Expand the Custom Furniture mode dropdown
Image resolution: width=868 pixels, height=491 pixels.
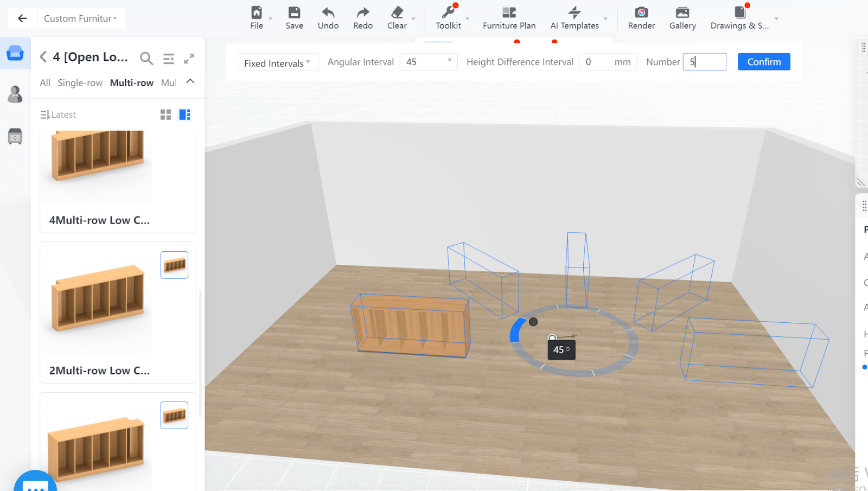click(80, 18)
